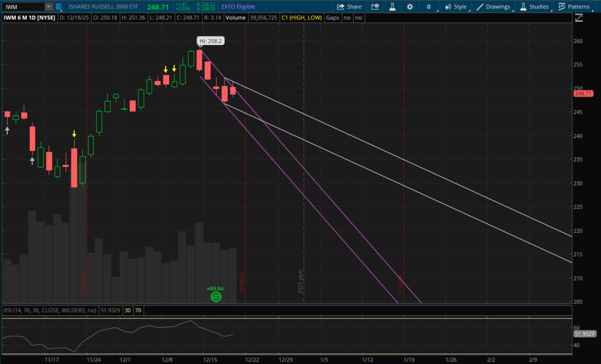This screenshot has width=601, height=364.
Task: Open the alert book icon
Action: pyautogui.click(x=375, y=7)
